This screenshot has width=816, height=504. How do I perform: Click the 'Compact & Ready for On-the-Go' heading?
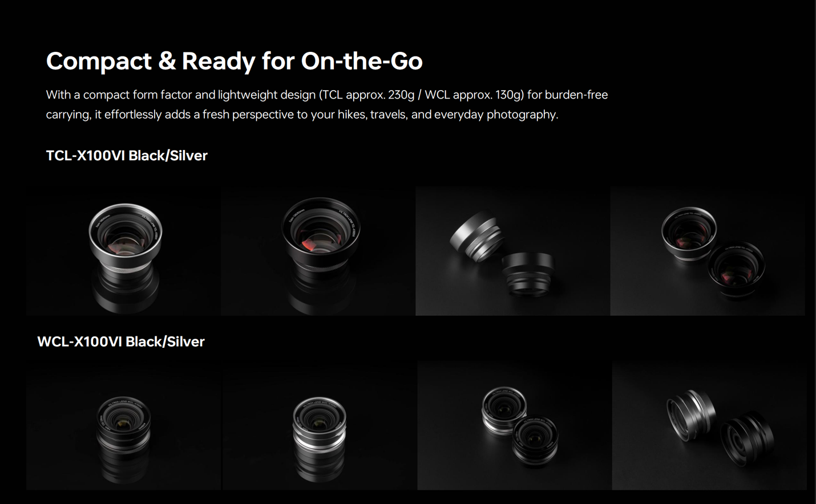[234, 61]
